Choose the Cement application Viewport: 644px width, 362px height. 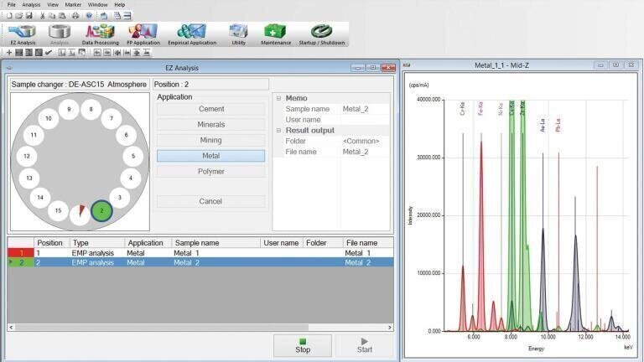tap(211, 109)
